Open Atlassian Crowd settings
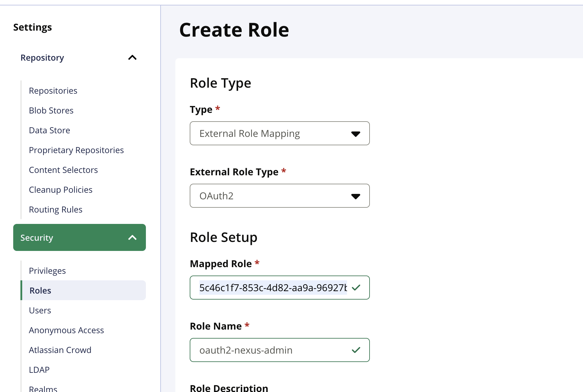This screenshot has width=583, height=392. click(x=60, y=350)
